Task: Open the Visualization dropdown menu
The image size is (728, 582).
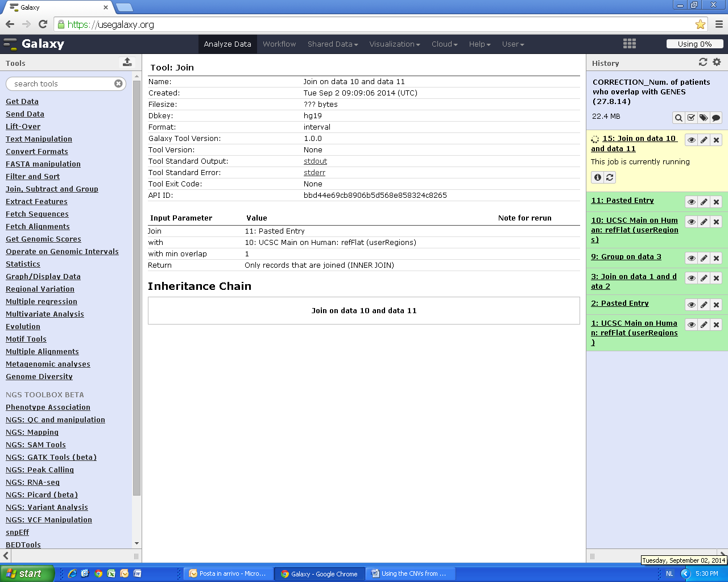Action: coord(394,44)
